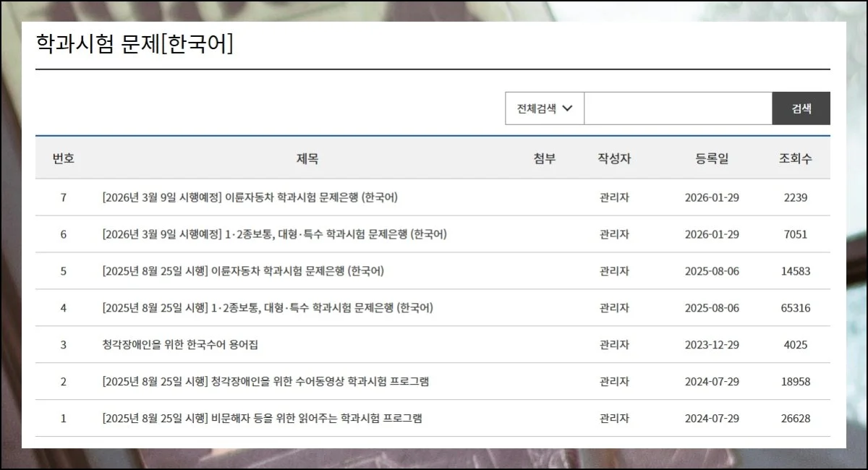Click the 학과시험 문제[한국어] page heading
The height and width of the screenshot is (470, 868).
coord(135,44)
